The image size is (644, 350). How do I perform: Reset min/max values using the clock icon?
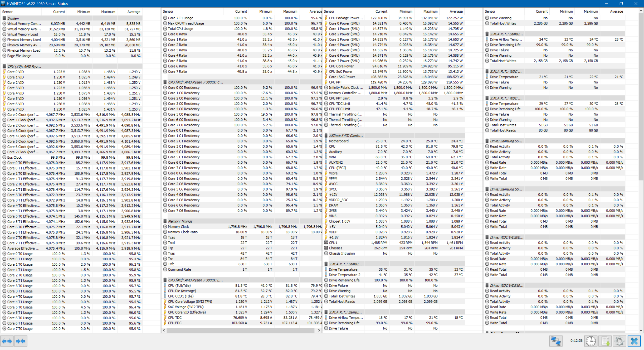(591, 341)
